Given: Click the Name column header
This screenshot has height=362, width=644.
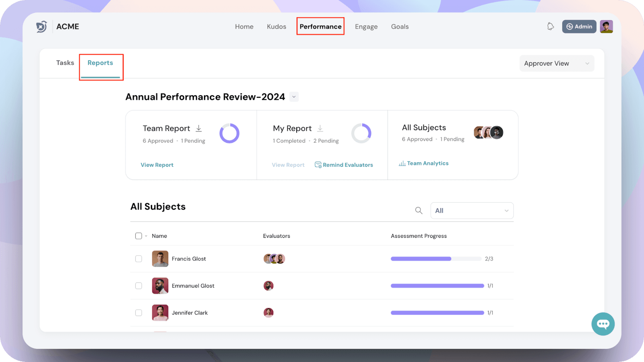Looking at the screenshot, I should coord(159,236).
